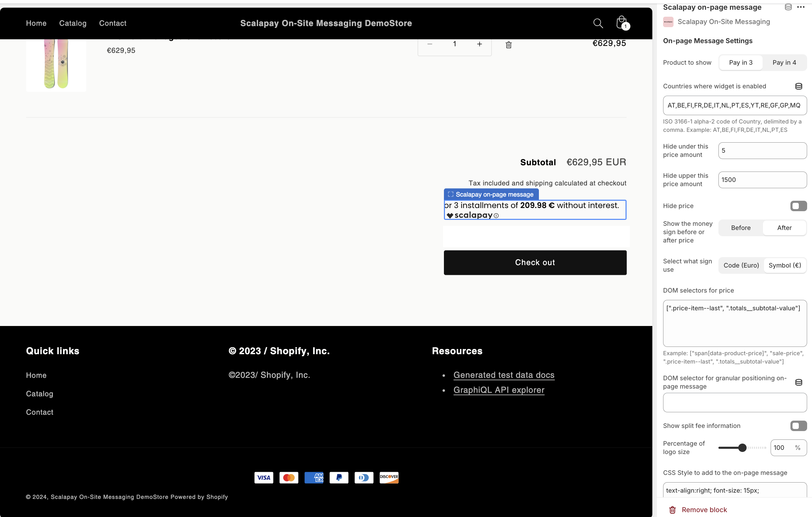Click the minus icon to decrease quantity
This screenshot has width=812, height=517.
(x=430, y=44)
